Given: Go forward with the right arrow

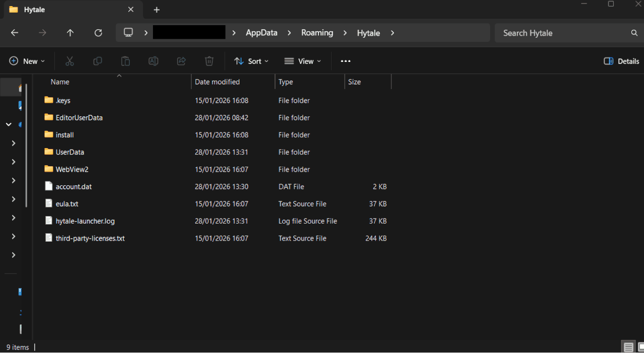Looking at the screenshot, I should point(43,33).
